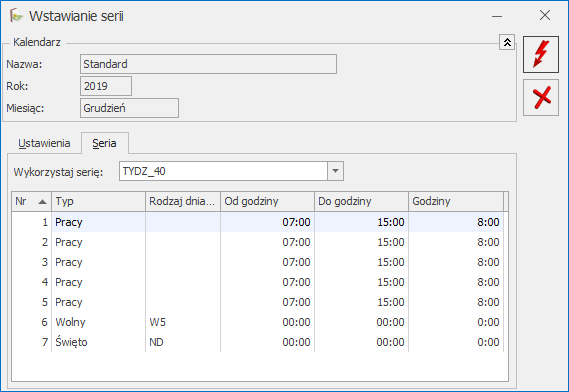Click the Godziny column header
The height and width of the screenshot is (392, 569).
(456, 201)
